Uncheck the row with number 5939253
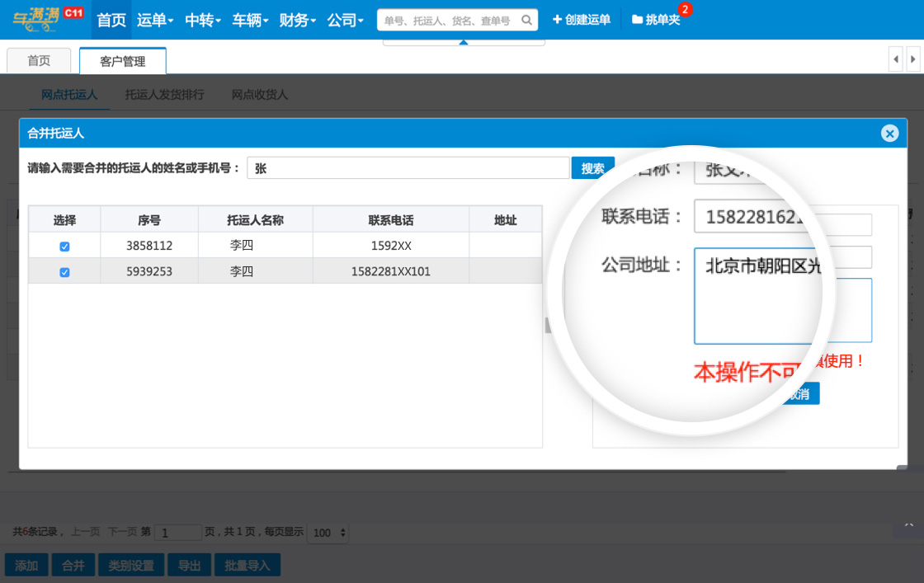 pyautogui.click(x=64, y=271)
